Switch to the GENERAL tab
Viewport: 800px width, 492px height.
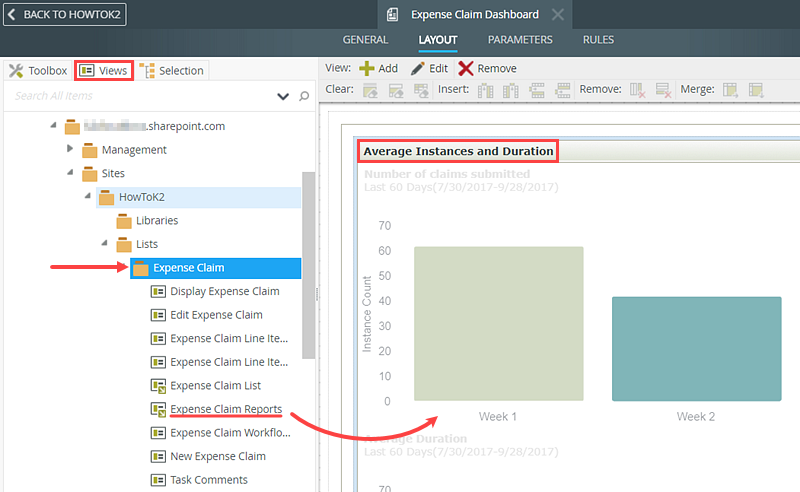[365, 40]
